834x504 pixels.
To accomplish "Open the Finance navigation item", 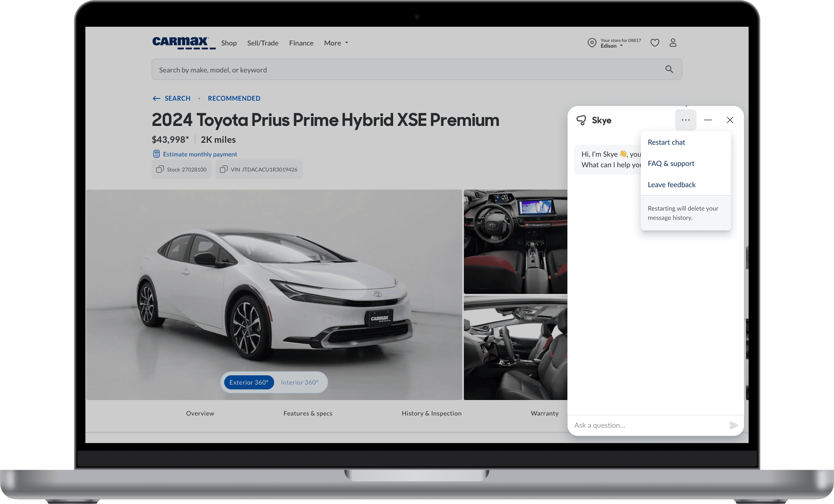I will click(301, 43).
